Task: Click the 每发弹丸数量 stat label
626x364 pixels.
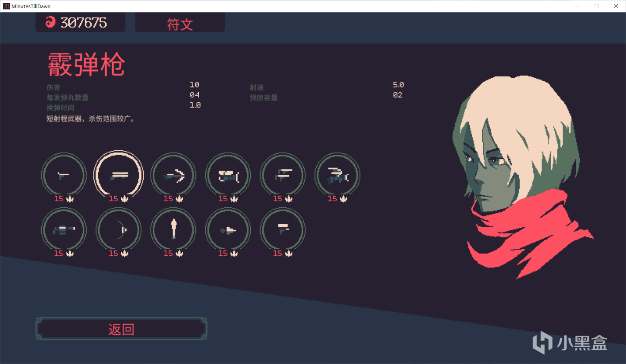Action: click(x=67, y=98)
